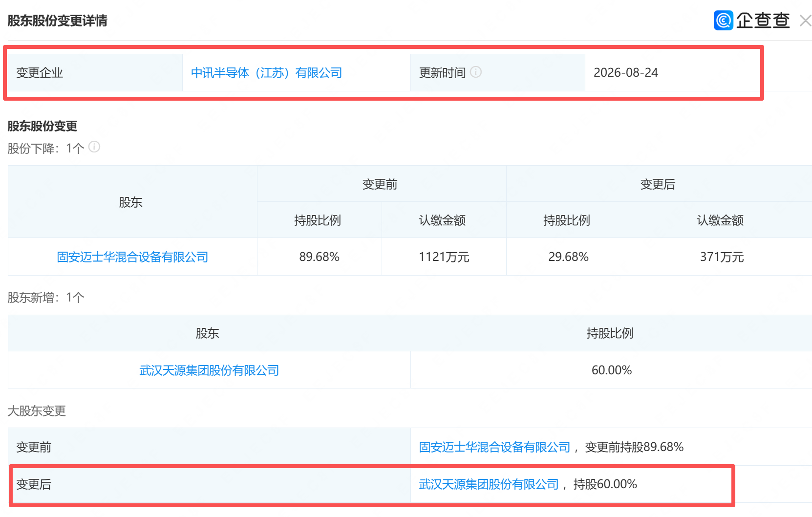Click info icon beside 更新时间
812x517 pixels.
coord(476,72)
